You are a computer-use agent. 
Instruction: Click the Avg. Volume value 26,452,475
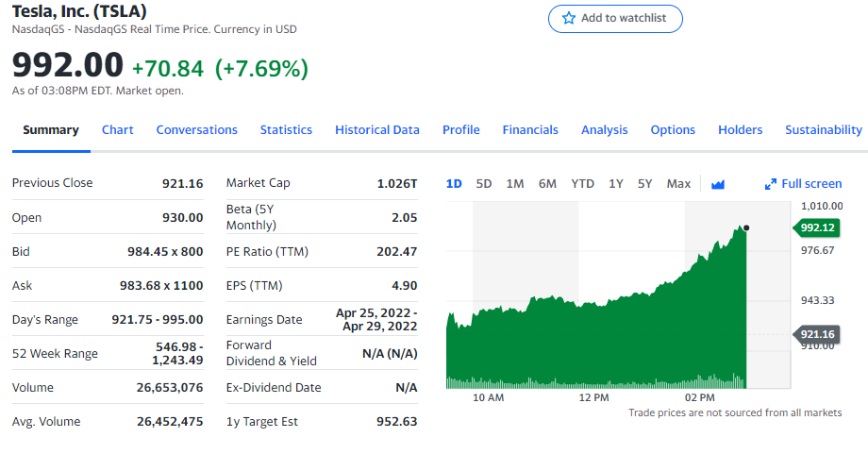pos(170,421)
